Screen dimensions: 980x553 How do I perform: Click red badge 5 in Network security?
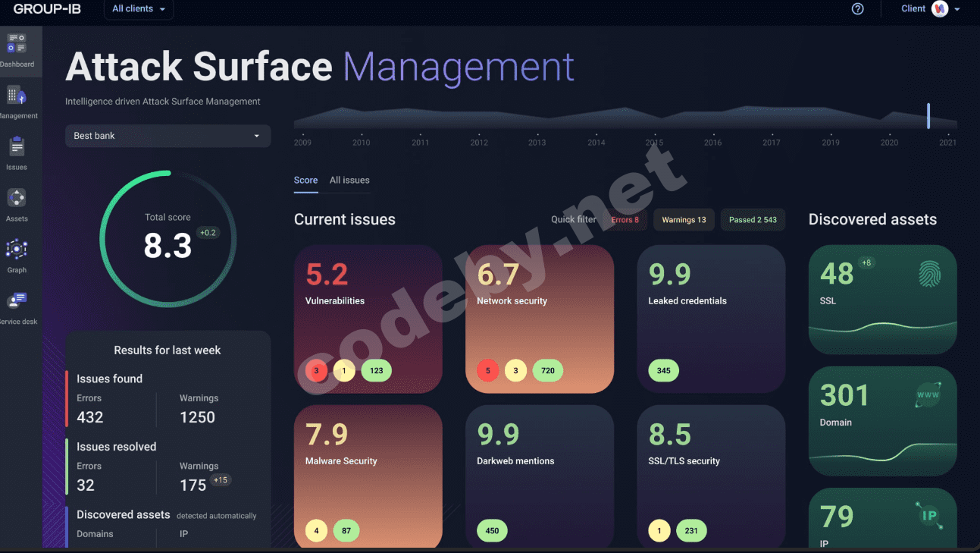tap(488, 371)
